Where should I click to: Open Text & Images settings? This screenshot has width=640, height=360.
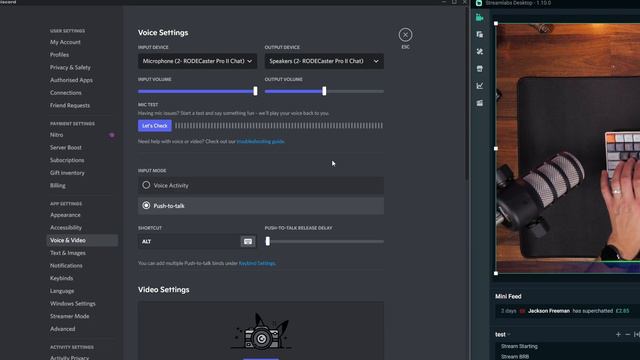click(x=68, y=253)
